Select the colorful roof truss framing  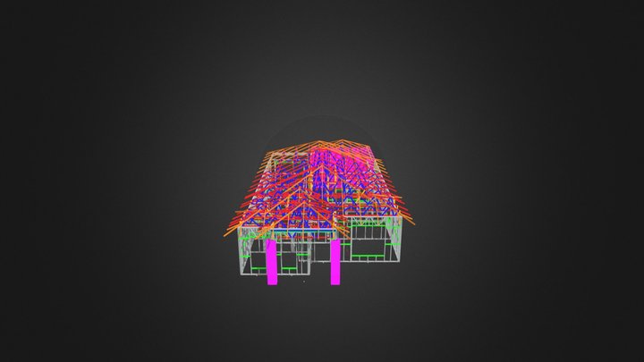319,189
